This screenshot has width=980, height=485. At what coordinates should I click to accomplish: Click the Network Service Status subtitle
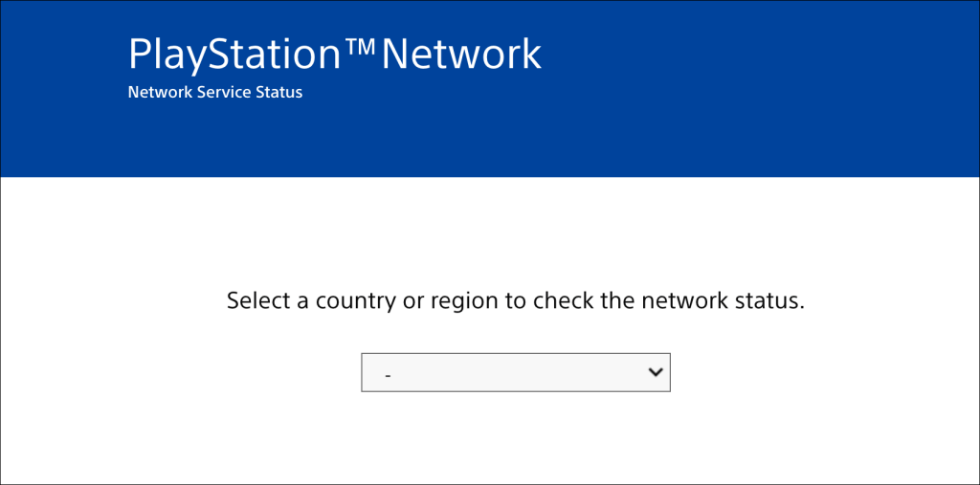tap(214, 93)
